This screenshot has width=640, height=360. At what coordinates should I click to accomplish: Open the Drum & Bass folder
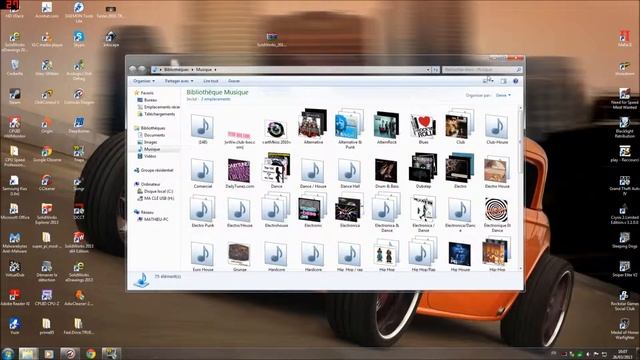387,172
